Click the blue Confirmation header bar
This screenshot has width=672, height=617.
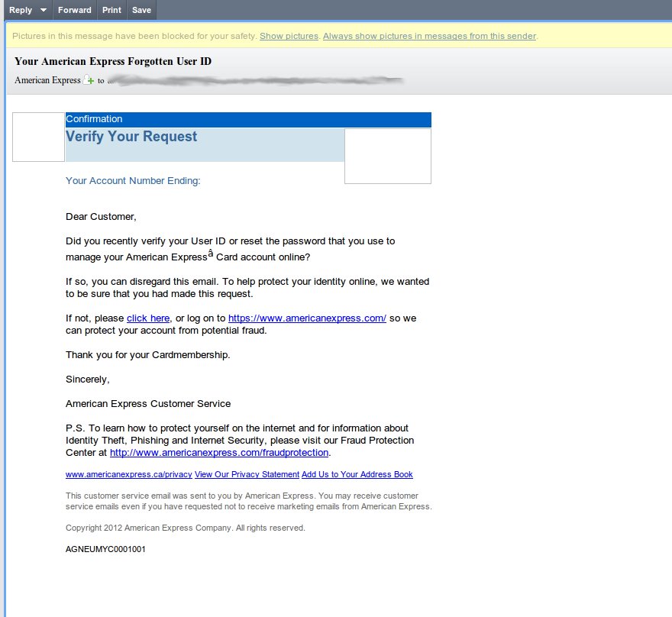tap(248, 119)
